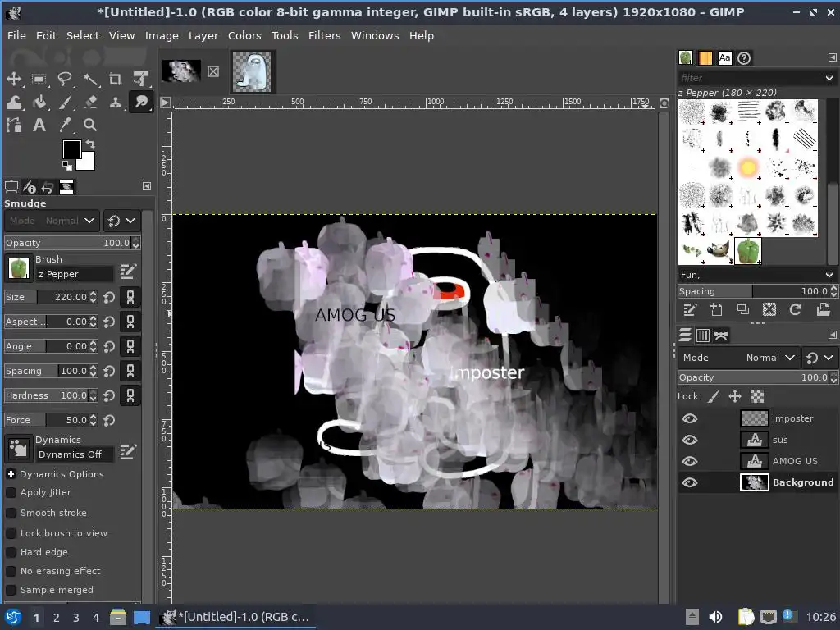Select the Text tool
The image size is (840, 630).
coord(39,125)
